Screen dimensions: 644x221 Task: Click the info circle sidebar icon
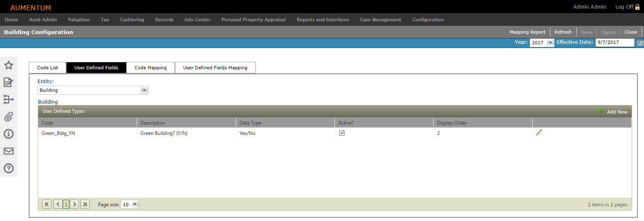[x=8, y=134]
